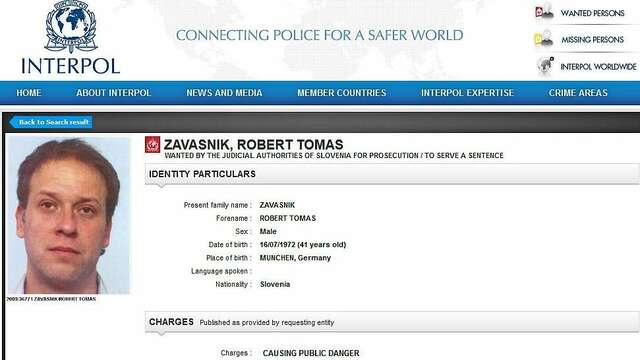Click the Wanted Persons link text
The image size is (640, 360).
[592, 13]
